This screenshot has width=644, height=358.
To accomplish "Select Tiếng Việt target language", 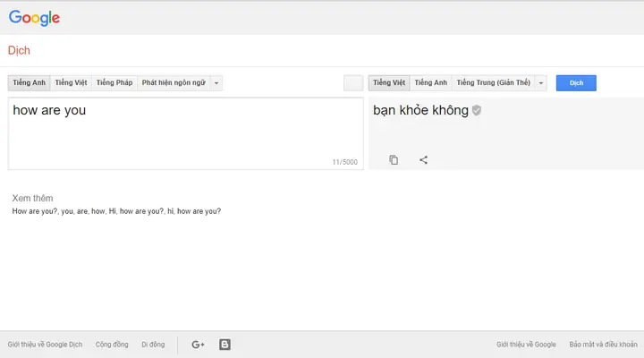I will coord(389,82).
